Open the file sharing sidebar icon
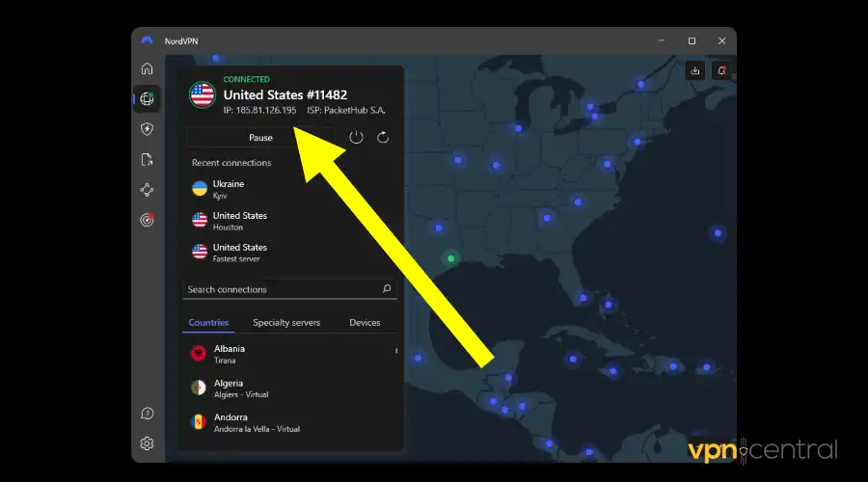 click(x=147, y=159)
